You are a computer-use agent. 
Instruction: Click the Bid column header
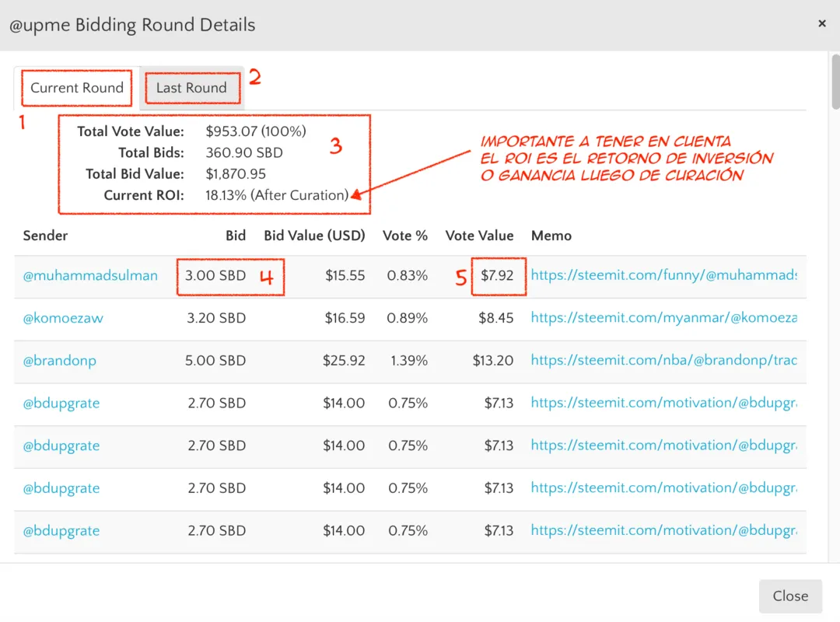(x=235, y=236)
